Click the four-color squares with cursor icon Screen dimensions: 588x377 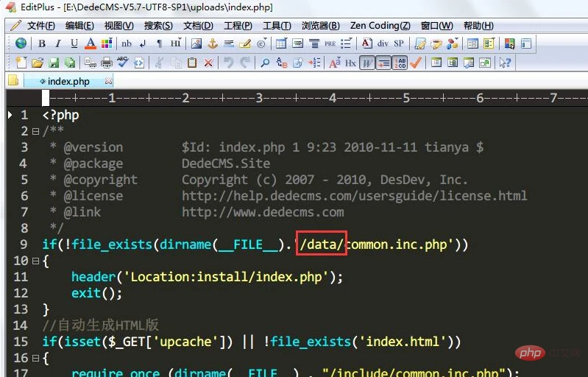[509, 43]
